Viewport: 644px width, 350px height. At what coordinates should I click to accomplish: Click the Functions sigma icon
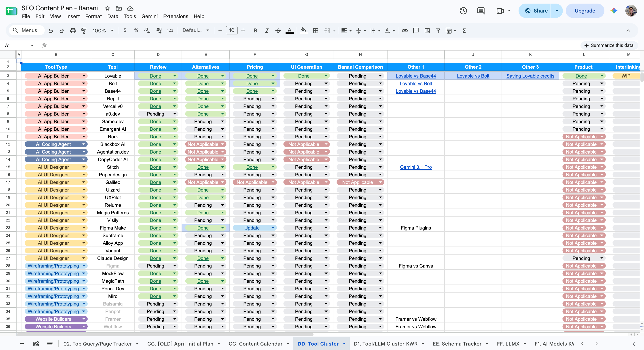pyautogui.click(x=464, y=30)
